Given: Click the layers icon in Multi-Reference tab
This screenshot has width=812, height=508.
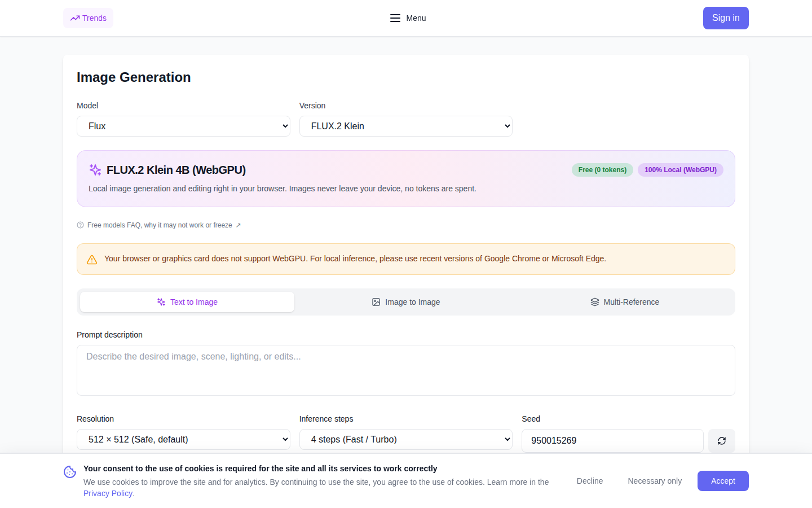Looking at the screenshot, I should (595, 302).
